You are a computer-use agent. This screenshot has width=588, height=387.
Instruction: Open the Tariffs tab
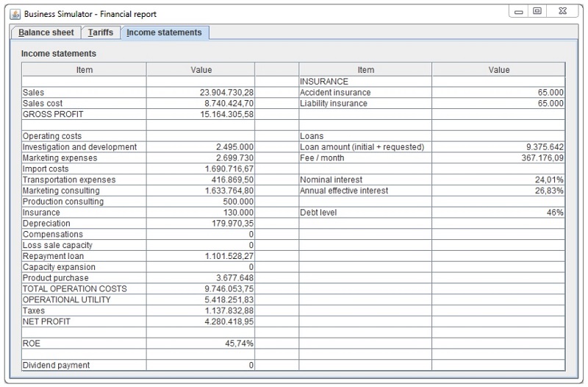coord(101,32)
